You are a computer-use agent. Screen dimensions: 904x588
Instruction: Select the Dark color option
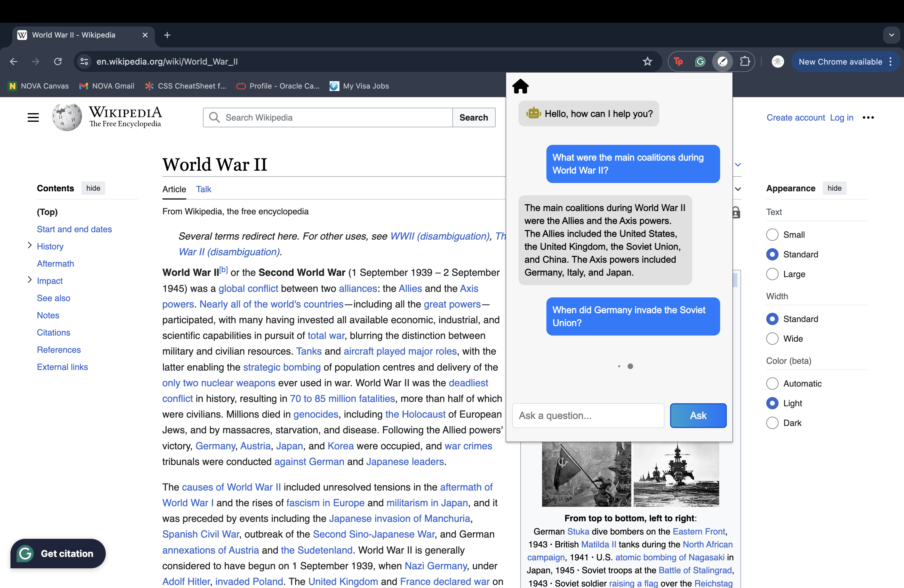772,423
